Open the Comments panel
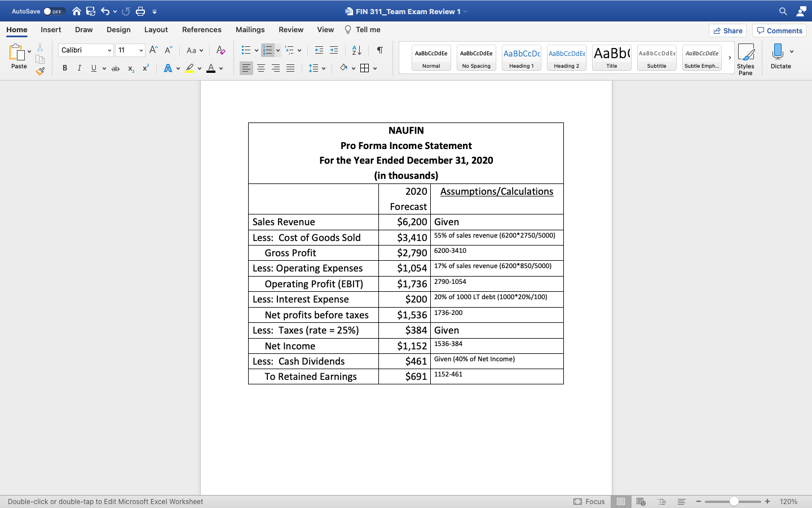 tap(779, 30)
